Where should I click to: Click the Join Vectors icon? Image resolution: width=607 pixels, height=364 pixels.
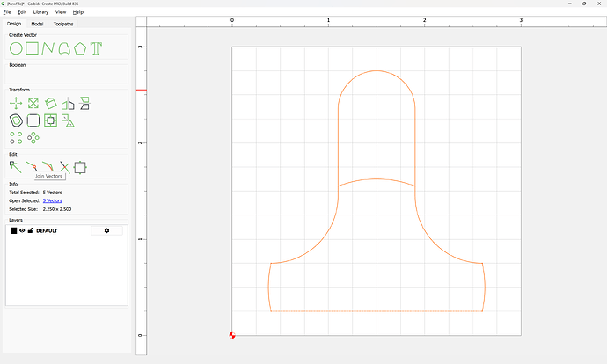pos(32,166)
